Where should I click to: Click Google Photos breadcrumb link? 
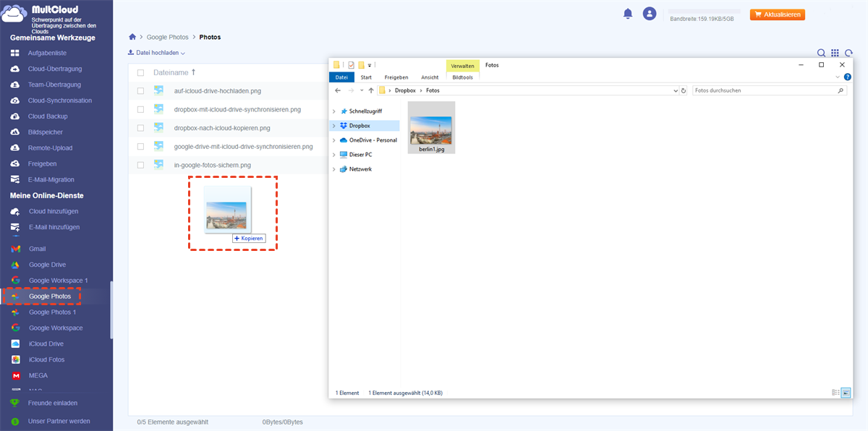pos(168,37)
